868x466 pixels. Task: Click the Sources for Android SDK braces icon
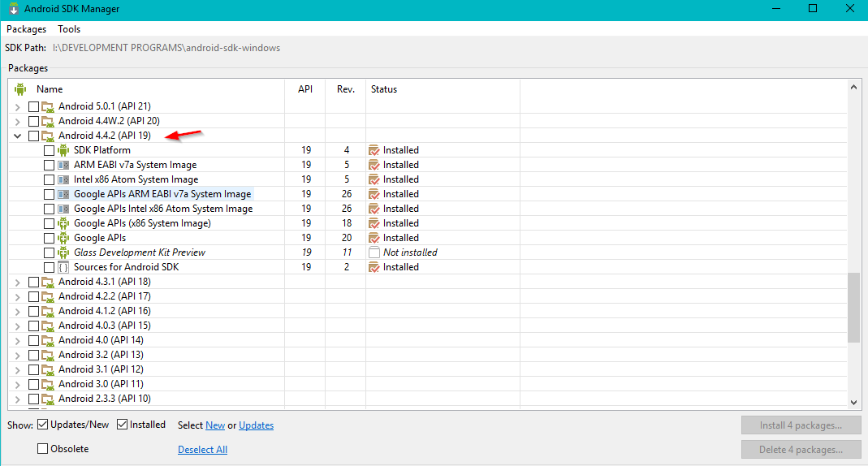coord(63,267)
